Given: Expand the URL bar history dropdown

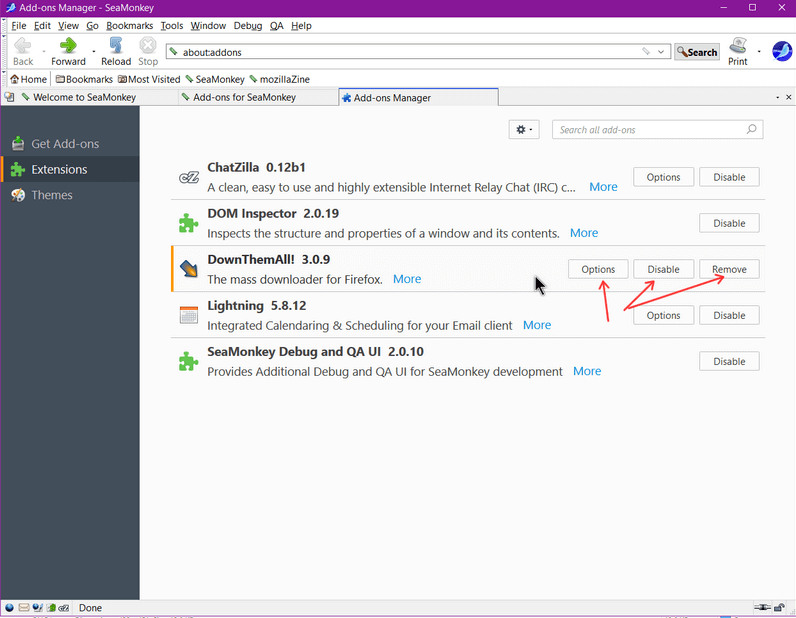Looking at the screenshot, I should [661, 52].
